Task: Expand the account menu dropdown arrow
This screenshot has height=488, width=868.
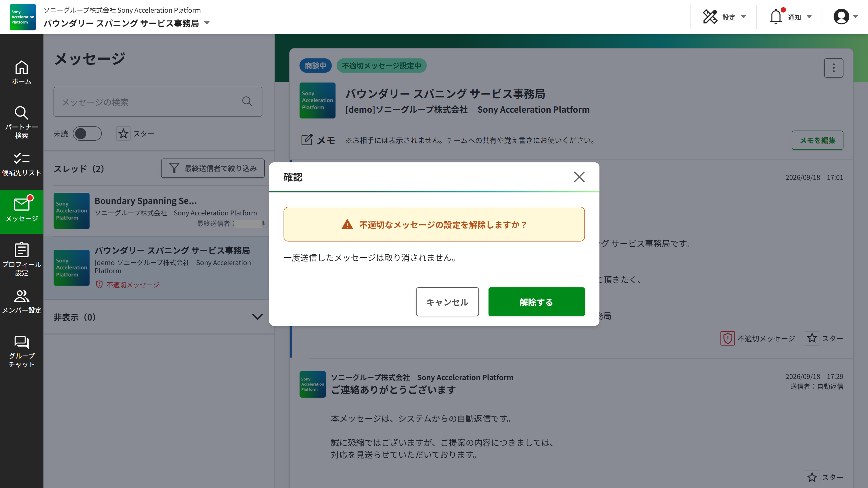Action: click(855, 17)
